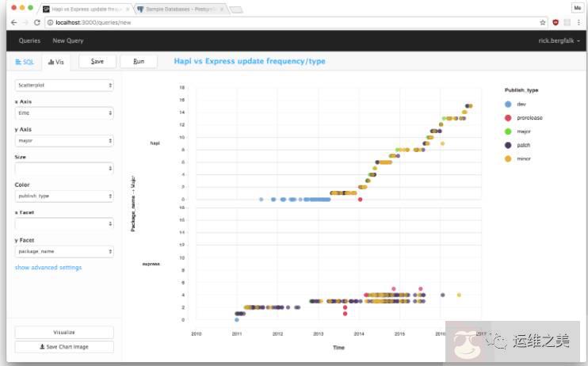Open the x Axis time dropdown
This screenshot has height=366, width=588.
[x=64, y=113]
